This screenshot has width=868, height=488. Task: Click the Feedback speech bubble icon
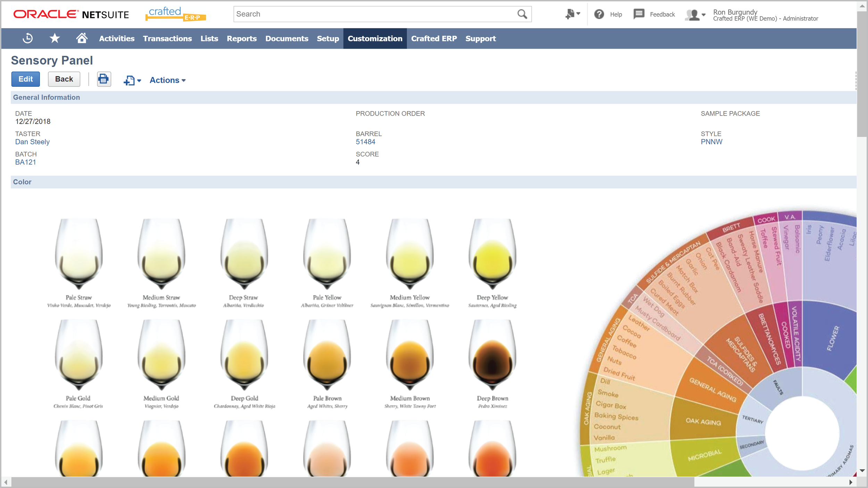[639, 14]
